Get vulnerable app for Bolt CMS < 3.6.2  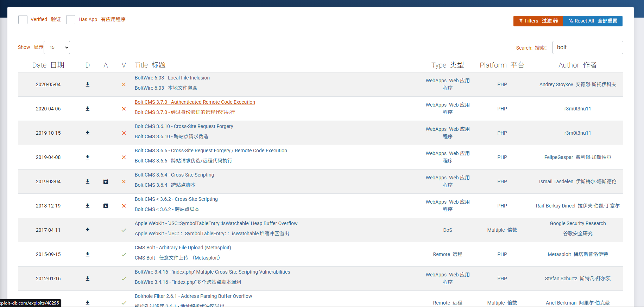coord(106,206)
